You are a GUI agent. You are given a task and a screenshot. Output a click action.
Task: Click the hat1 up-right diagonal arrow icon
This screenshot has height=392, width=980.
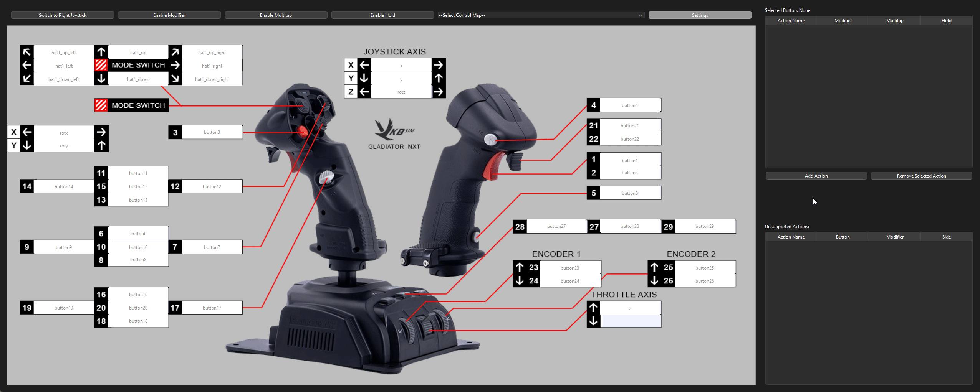tap(175, 52)
